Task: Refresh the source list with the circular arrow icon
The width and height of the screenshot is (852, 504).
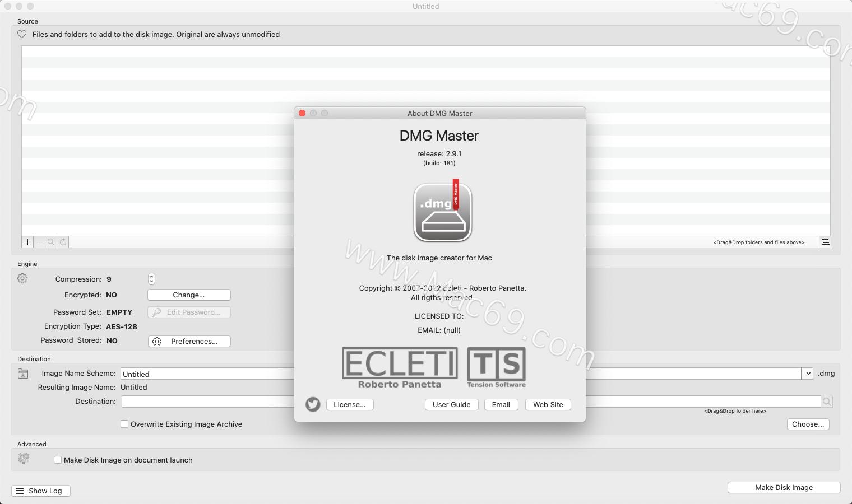Action: pyautogui.click(x=63, y=242)
